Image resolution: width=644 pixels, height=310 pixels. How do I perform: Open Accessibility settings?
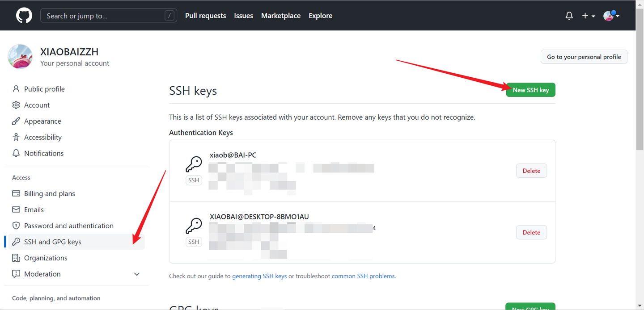pyautogui.click(x=43, y=137)
